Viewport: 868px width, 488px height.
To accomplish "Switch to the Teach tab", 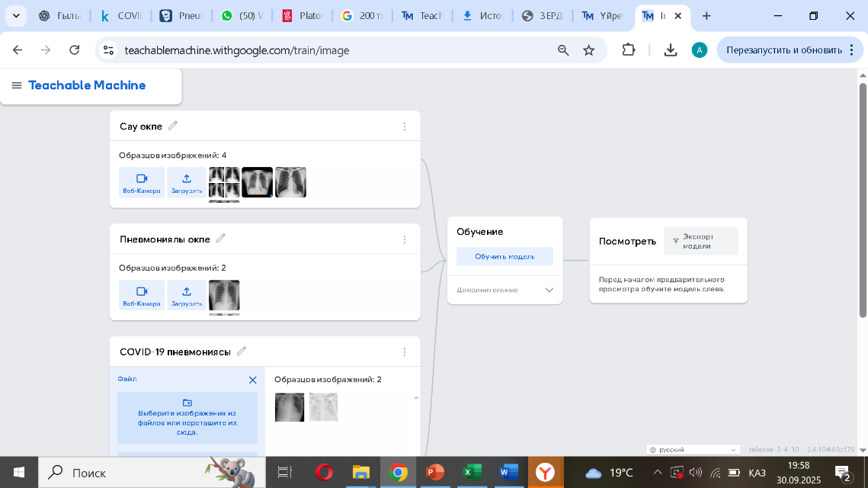I will pyautogui.click(x=423, y=16).
